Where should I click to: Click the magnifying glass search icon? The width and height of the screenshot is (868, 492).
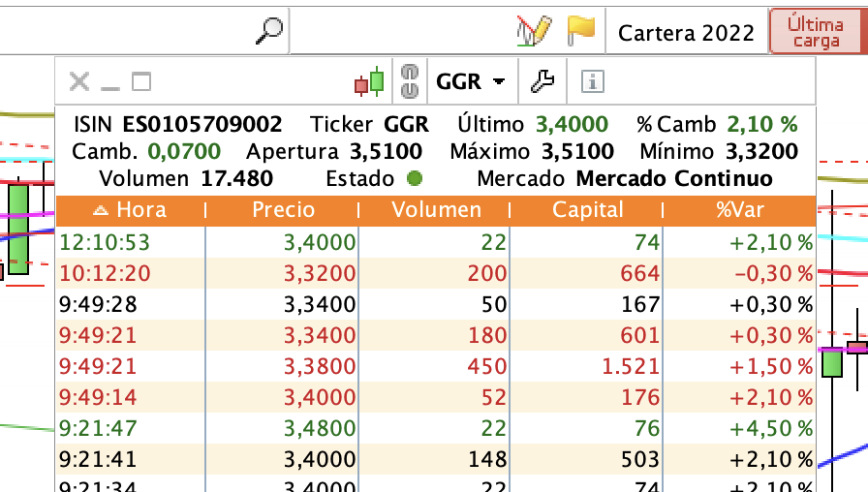(269, 30)
